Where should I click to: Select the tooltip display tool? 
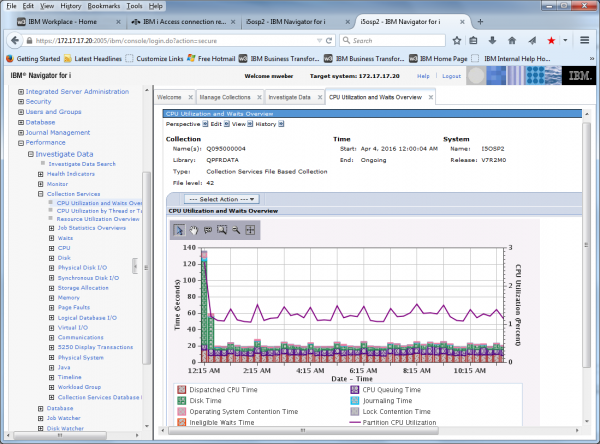[x=208, y=230]
